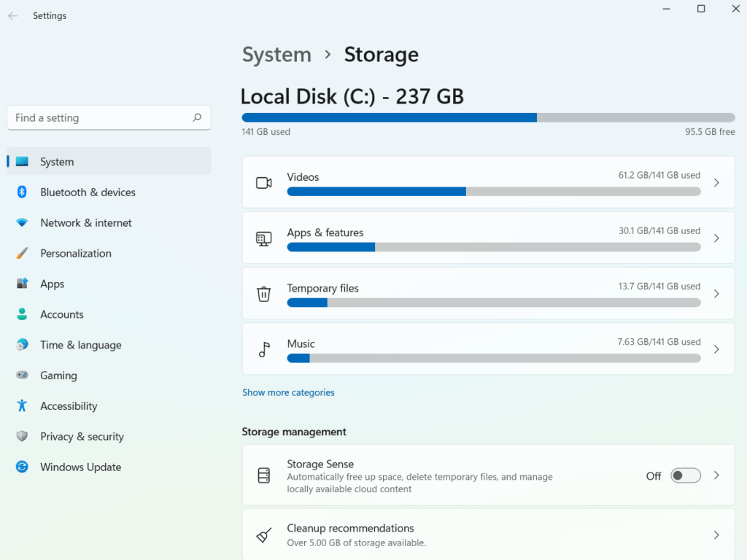Click the Find a setting search box
747x560 pixels.
98,117
